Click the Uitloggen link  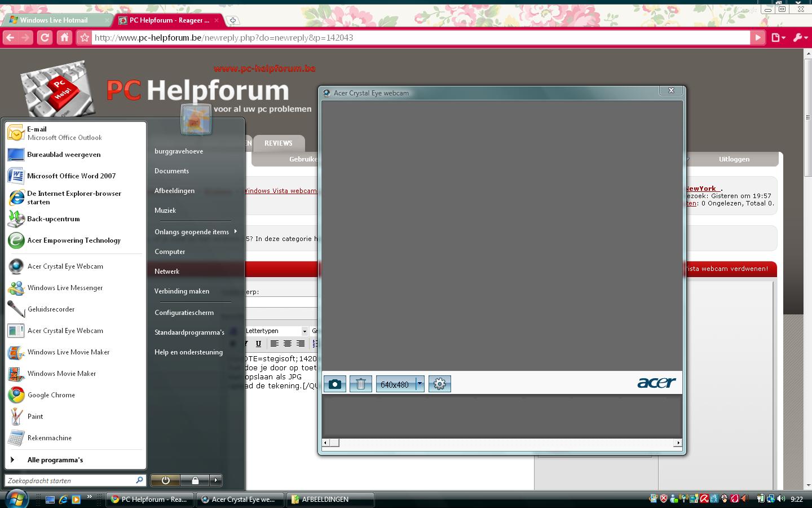(734, 159)
